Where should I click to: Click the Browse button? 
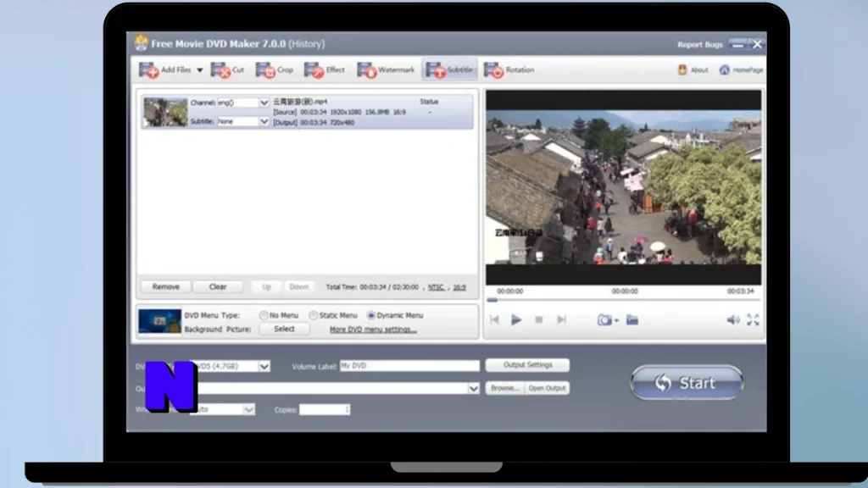(505, 388)
